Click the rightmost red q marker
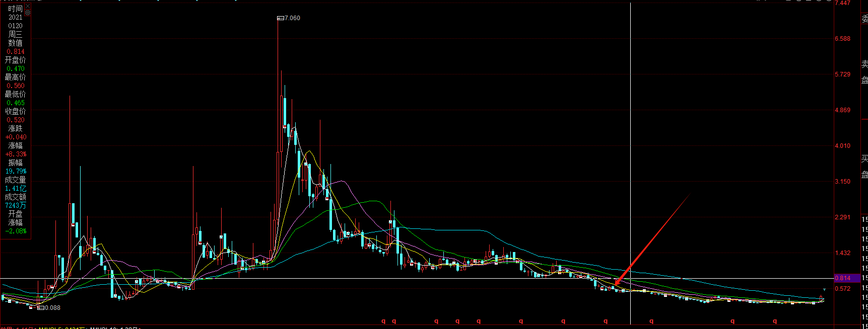The width and height of the screenshot is (868, 329). coord(775,321)
